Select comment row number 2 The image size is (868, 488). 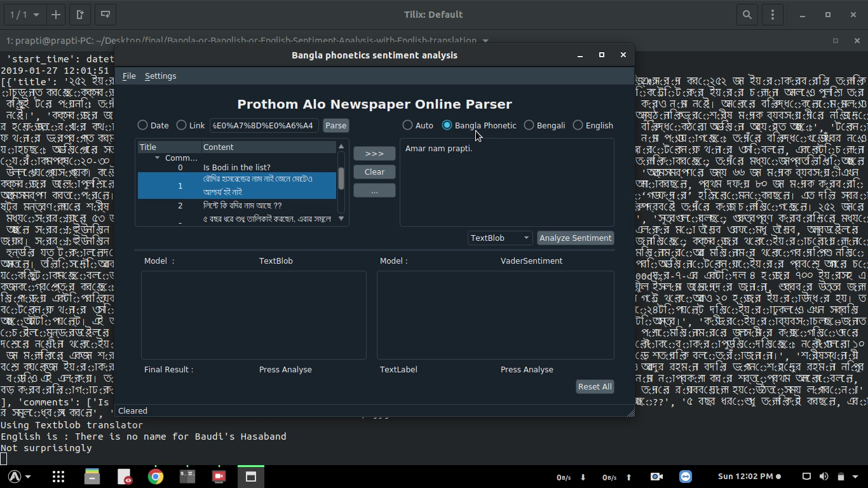pyautogui.click(x=236, y=205)
